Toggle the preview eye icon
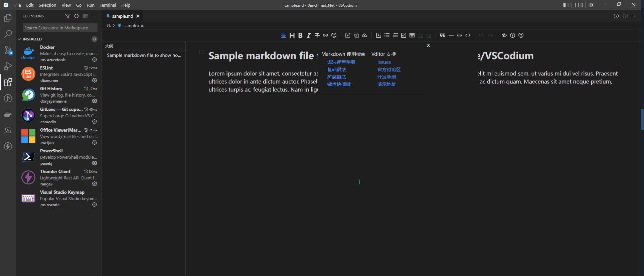644x276 pixels. point(504,35)
